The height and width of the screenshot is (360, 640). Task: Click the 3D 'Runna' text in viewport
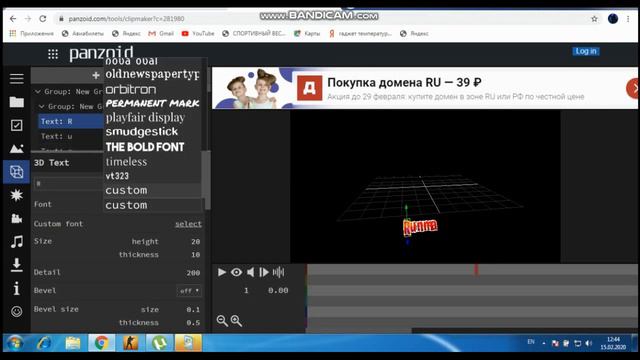click(420, 227)
